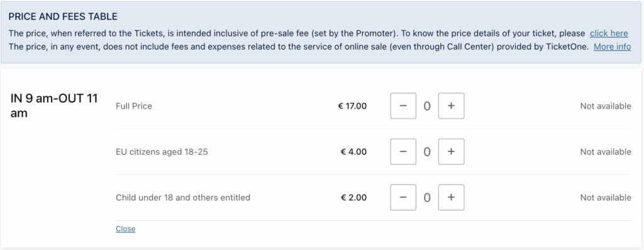Click minus for Child under 18 ticket
The image size is (644, 250).
click(403, 197)
